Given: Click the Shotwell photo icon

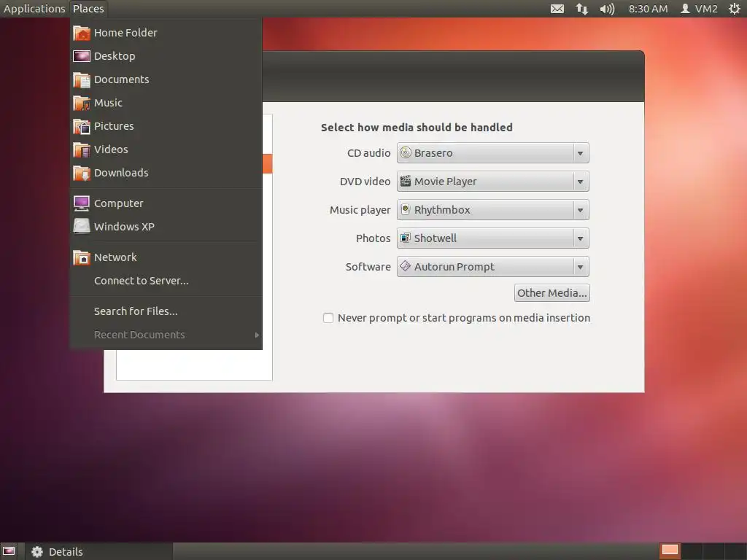Looking at the screenshot, I should coord(405,238).
